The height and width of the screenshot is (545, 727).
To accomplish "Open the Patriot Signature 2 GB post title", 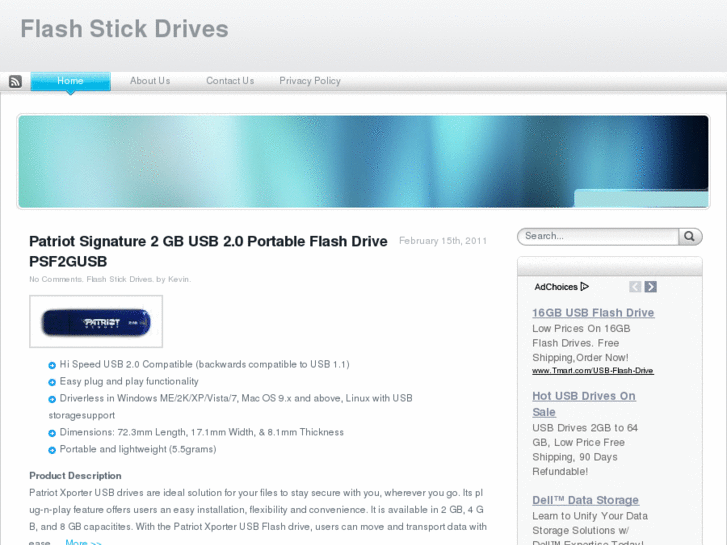I will pos(208,251).
